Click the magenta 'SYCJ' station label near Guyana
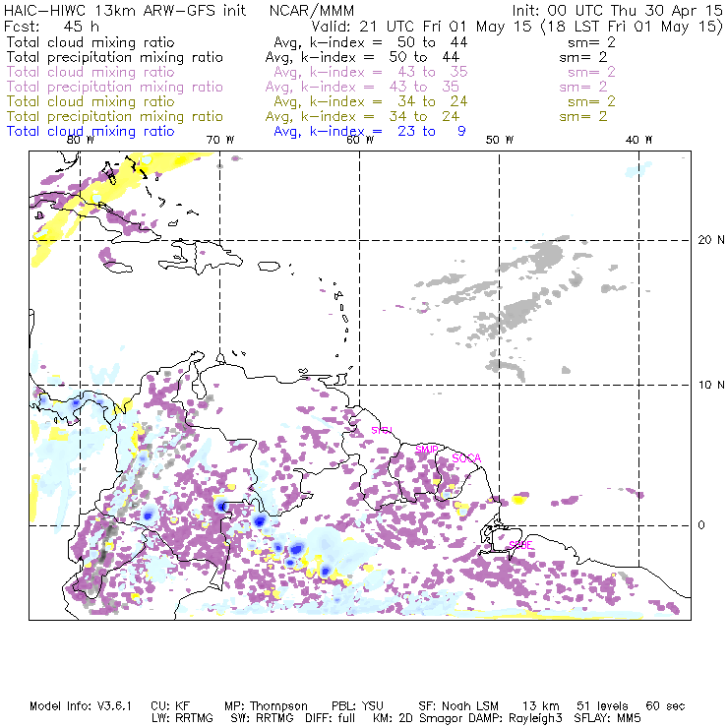 point(382,430)
